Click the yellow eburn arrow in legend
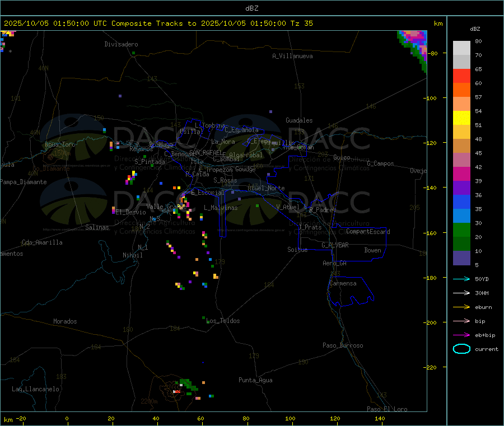Viewport: 504px width, 426px height. [461, 307]
